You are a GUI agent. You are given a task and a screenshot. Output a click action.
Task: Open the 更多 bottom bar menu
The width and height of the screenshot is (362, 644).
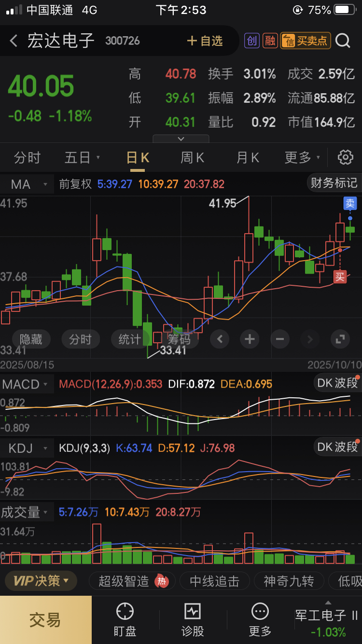tap(260, 620)
